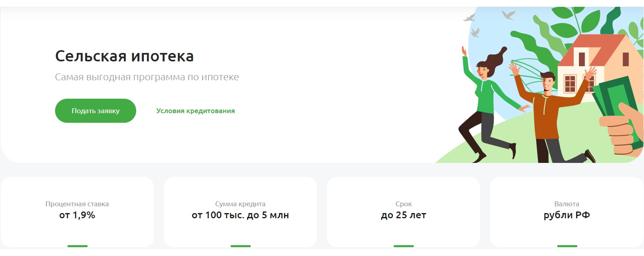Viewport: 644px width, 256px height.
Task: Click the до 25 лет value
Action: tap(403, 215)
